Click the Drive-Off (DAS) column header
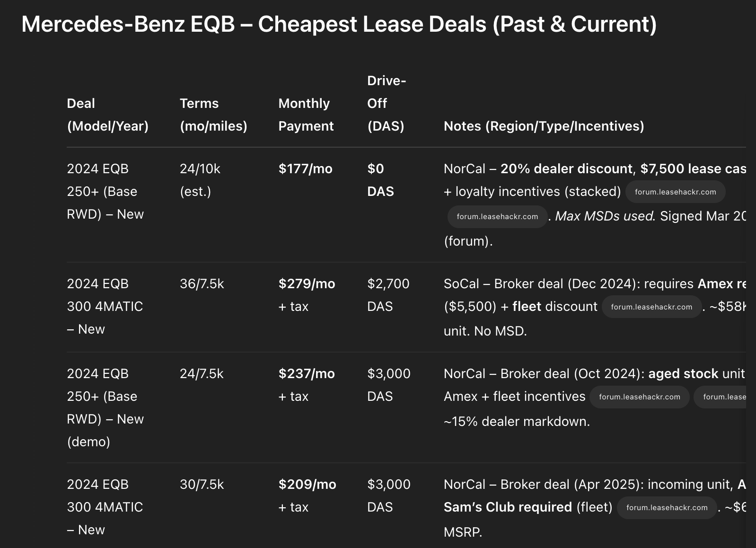This screenshot has width=756, height=548. tap(387, 103)
